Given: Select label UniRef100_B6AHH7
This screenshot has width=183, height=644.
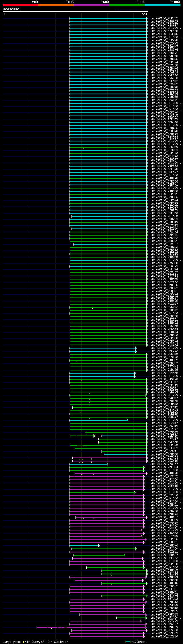Looking at the screenshot, I should click(164, 46).
